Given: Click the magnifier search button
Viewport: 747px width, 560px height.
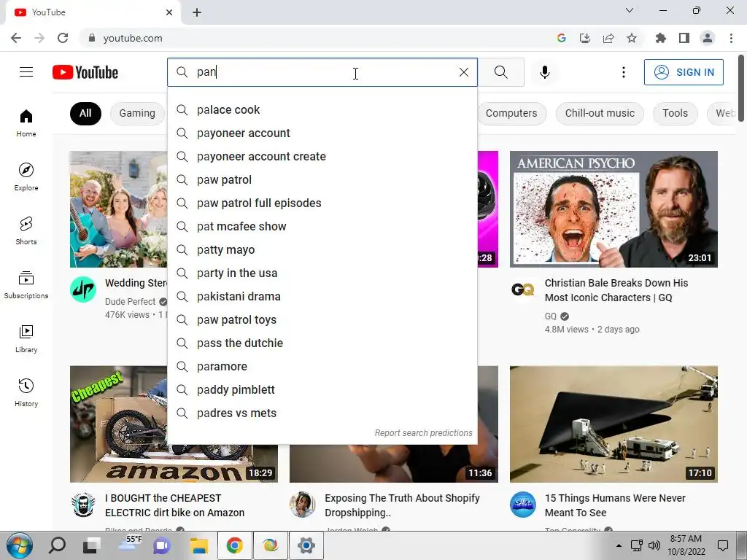Looking at the screenshot, I should click(x=500, y=72).
